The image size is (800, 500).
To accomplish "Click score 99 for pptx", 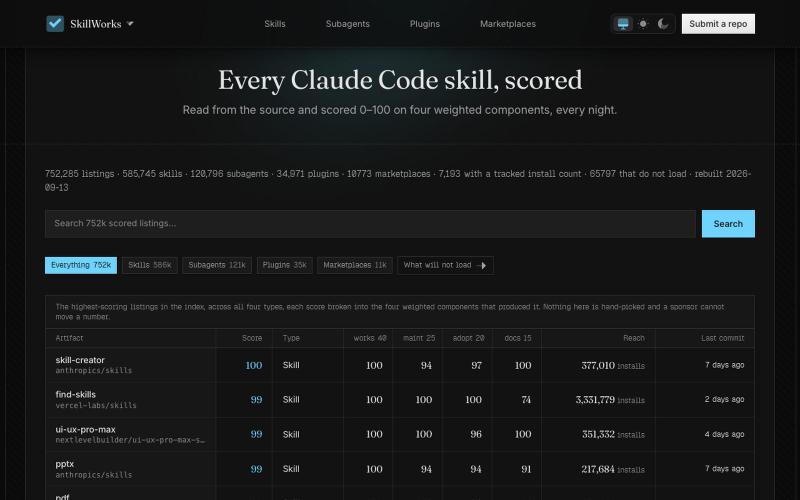I will [256, 469].
